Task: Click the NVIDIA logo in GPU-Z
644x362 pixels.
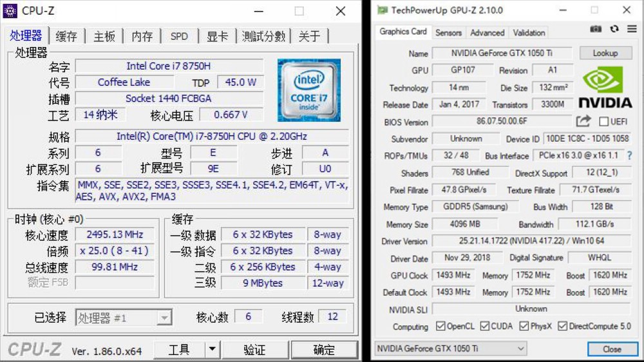Action: tap(605, 88)
